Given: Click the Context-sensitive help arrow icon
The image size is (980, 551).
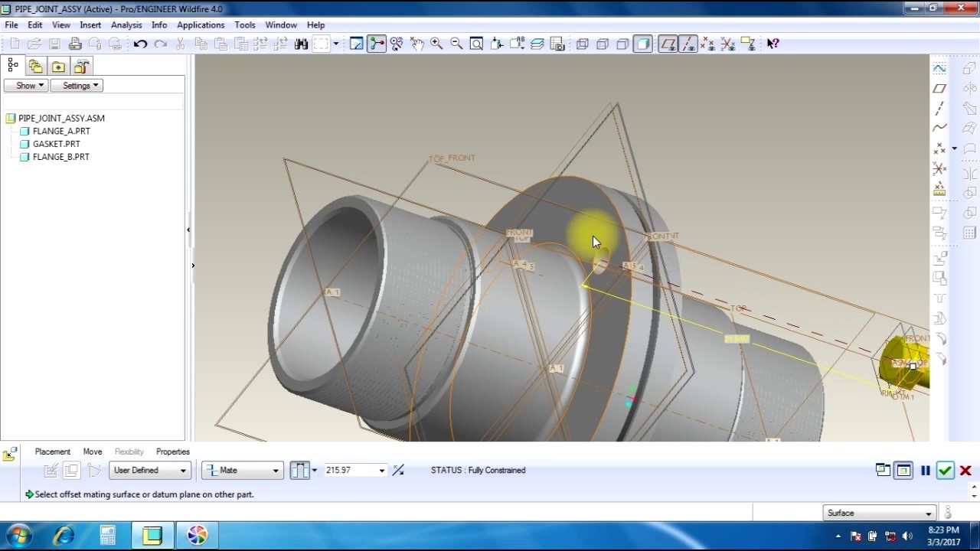Looking at the screenshot, I should pyautogui.click(x=773, y=44).
